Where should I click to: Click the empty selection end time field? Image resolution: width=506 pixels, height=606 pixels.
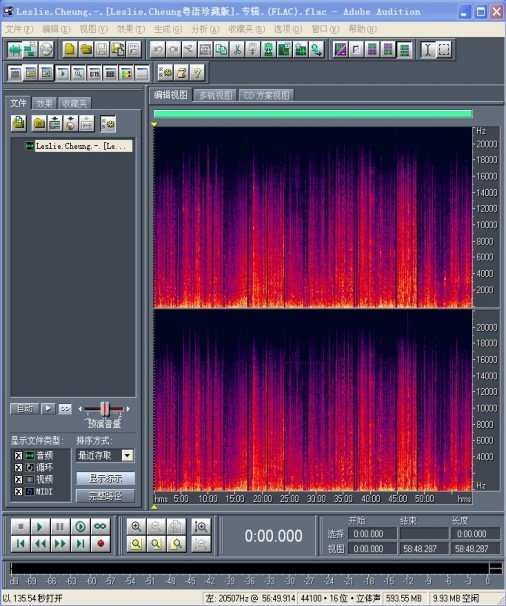(424, 534)
